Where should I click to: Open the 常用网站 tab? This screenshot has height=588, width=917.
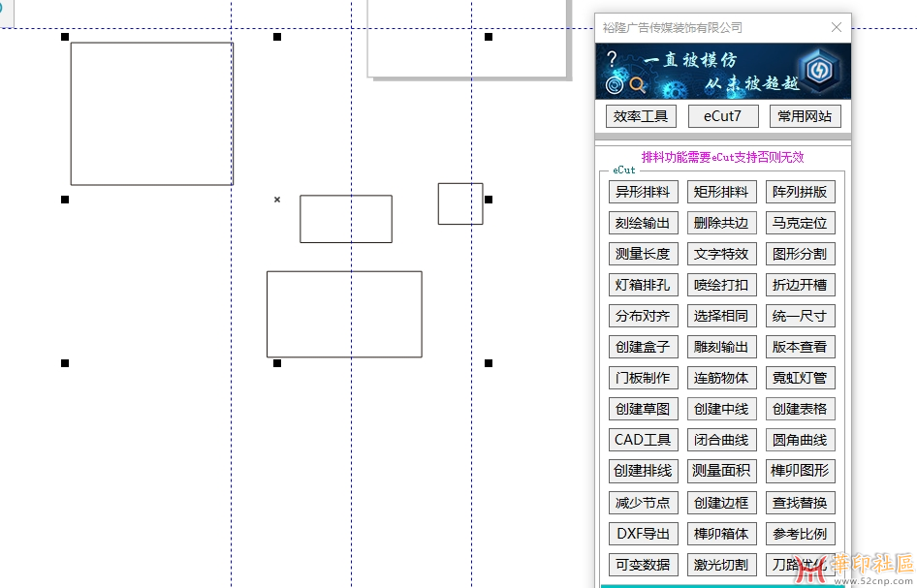pyautogui.click(x=805, y=116)
